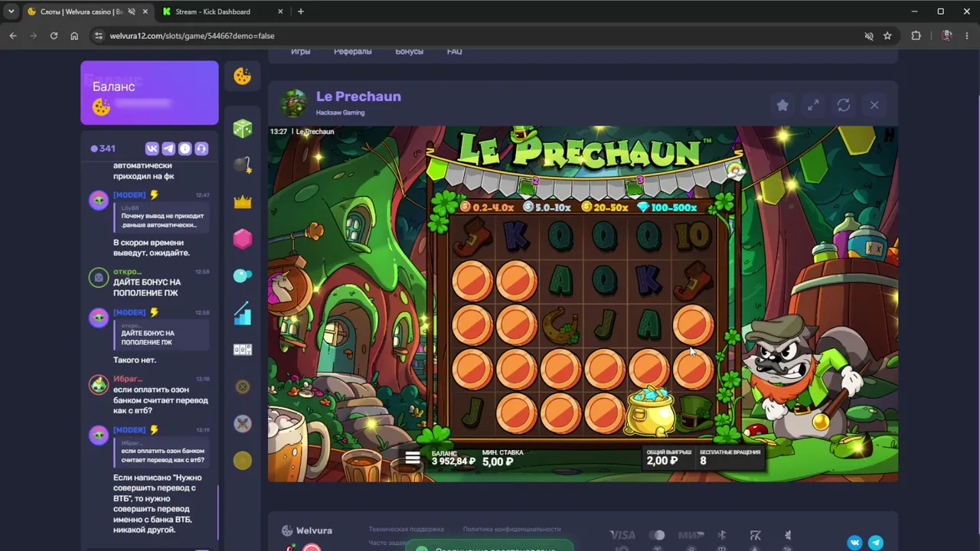This screenshot has height=551, width=980.
Task: Click the Welvura logo in footer
Action: pos(307,530)
